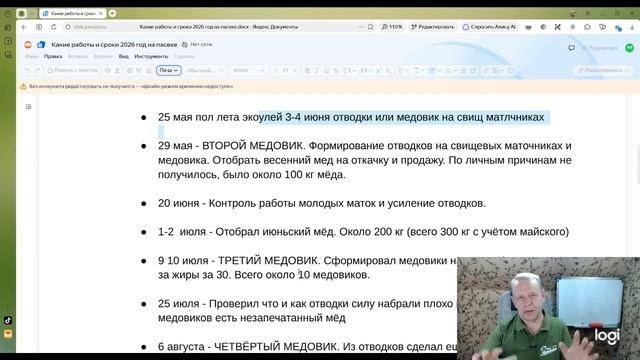Viewport: 640px width, 360px height.
Task: Open the insert table dropdown
Action: [x=498, y=71]
